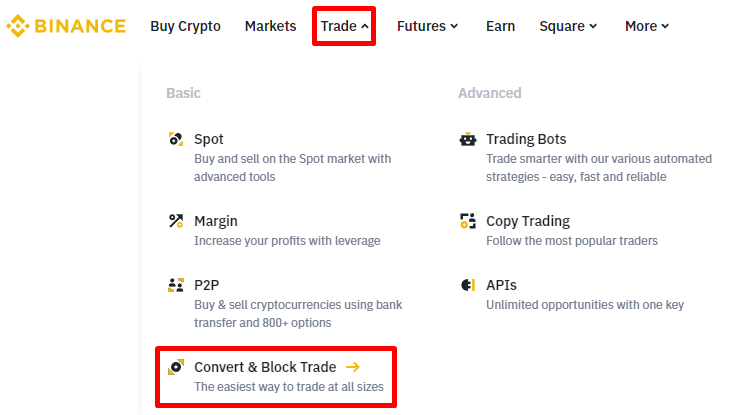Collapse the Trade dropdown menu

click(345, 26)
